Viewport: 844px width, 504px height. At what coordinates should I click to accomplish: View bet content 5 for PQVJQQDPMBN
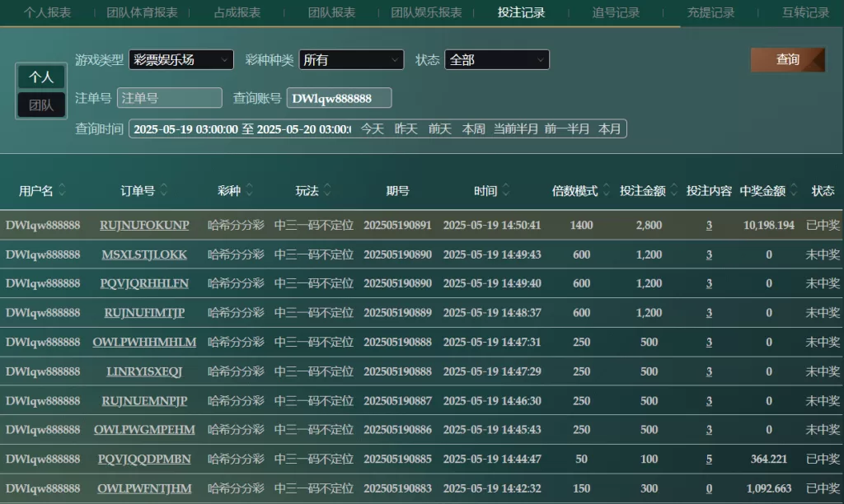[709, 460]
